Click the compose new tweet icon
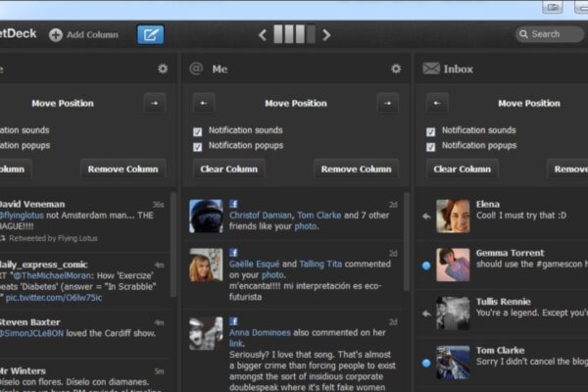 tap(150, 35)
